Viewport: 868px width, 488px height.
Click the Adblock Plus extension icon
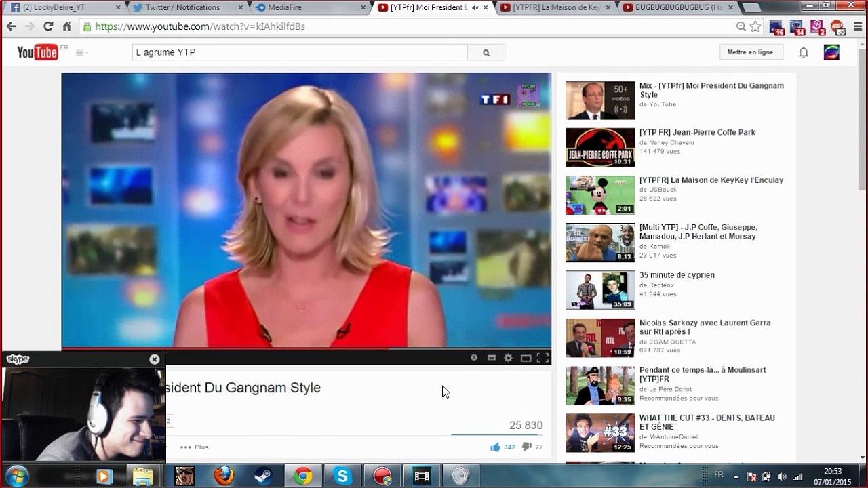click(839, 28)
